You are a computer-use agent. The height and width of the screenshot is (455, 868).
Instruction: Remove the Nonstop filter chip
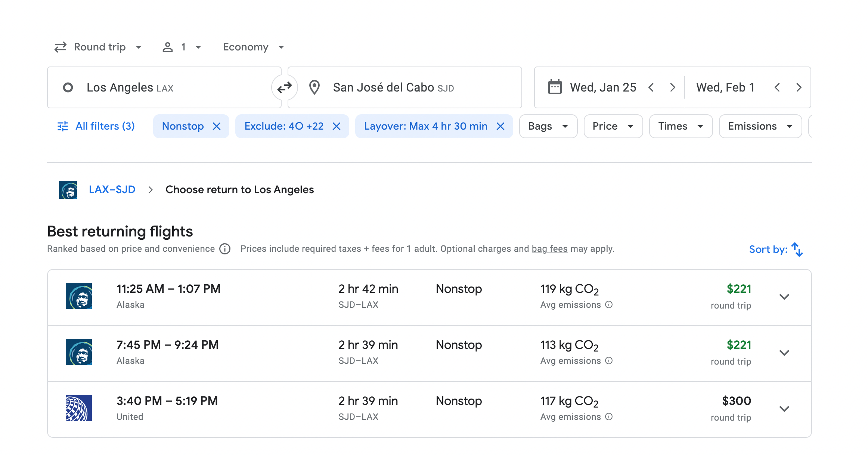(x=217, y=127)
